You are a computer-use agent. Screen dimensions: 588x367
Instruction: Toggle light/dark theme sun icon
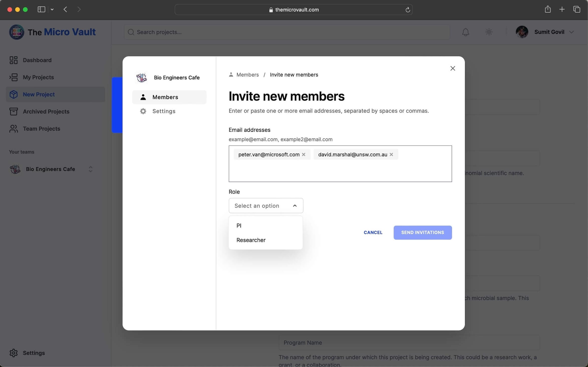(489, 32)
